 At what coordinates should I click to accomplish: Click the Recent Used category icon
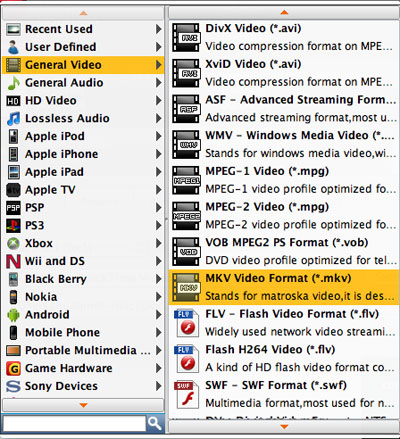point(13,29)
